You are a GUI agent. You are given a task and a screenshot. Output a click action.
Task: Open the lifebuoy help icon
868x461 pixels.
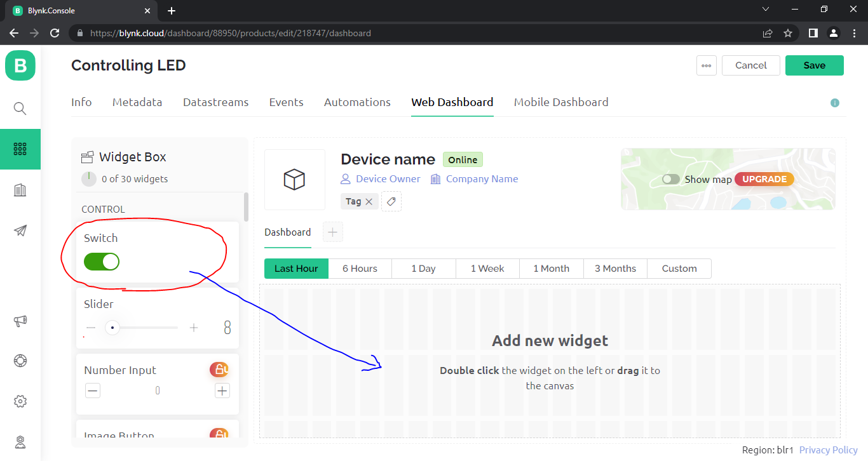click(20, 361)
